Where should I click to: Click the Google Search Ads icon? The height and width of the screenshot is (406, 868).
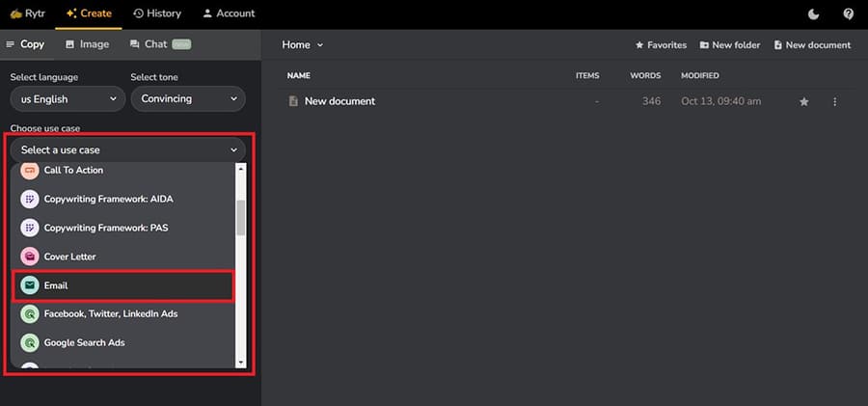click(30, 343)
